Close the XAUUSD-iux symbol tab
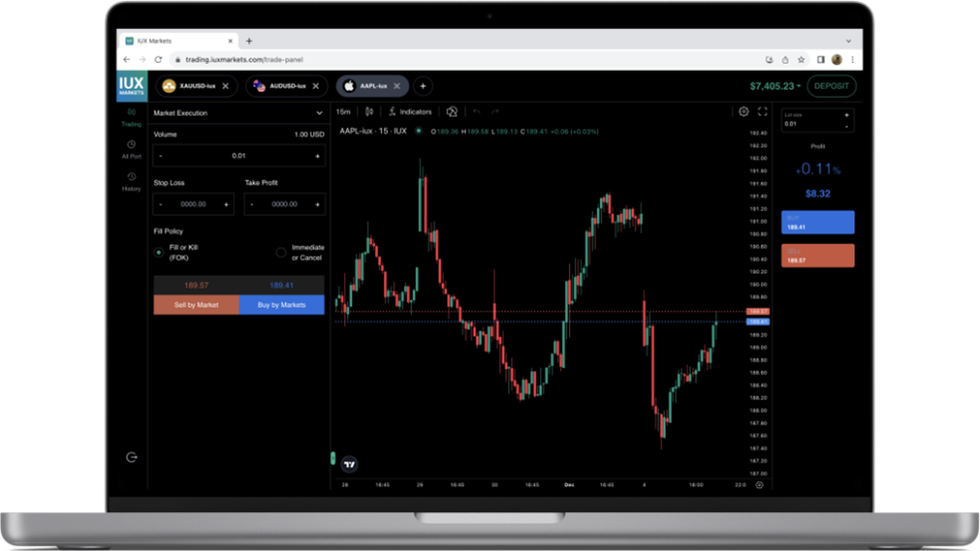The image size is (980, 551). [225, 87]
